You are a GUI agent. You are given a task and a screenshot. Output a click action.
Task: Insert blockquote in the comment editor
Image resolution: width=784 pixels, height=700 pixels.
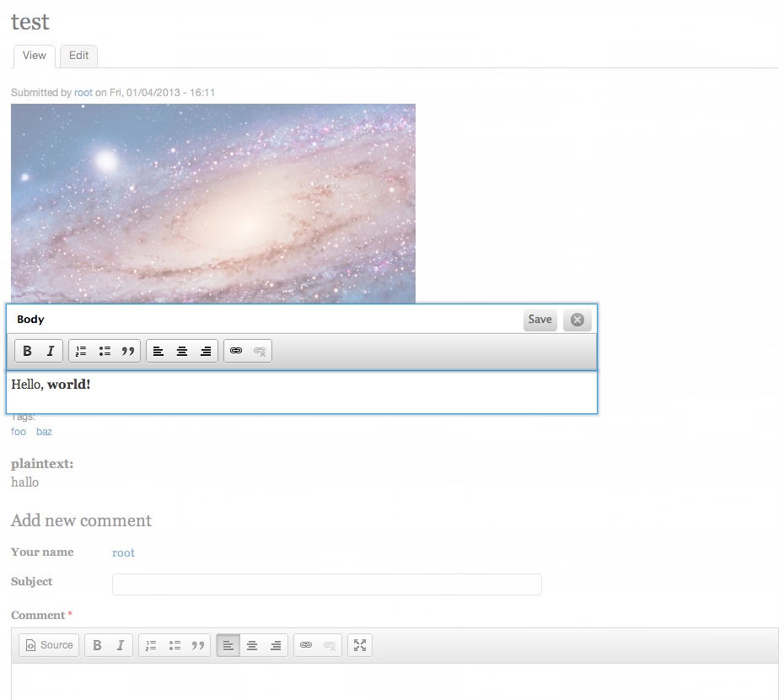pyautogui.click(x=197, y=644)
